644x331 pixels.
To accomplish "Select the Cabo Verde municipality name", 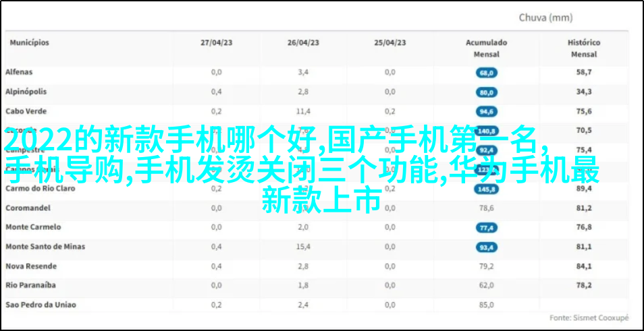I will pyautogui.click(x=26, y=111).
